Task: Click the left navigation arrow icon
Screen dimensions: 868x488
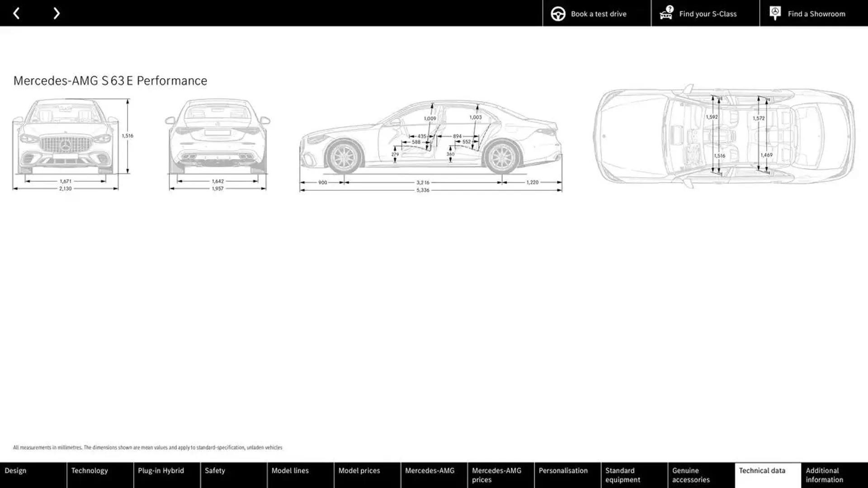Action: pos(16,13)
